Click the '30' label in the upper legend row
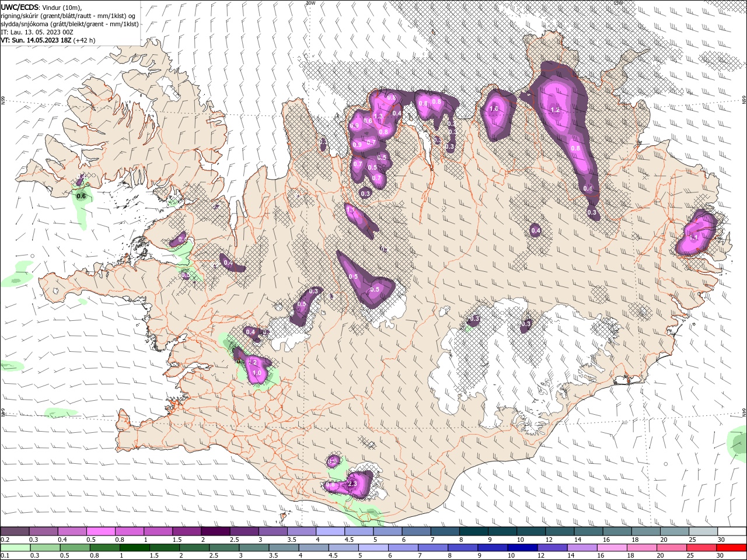747x560 pixels. (721, 540)
